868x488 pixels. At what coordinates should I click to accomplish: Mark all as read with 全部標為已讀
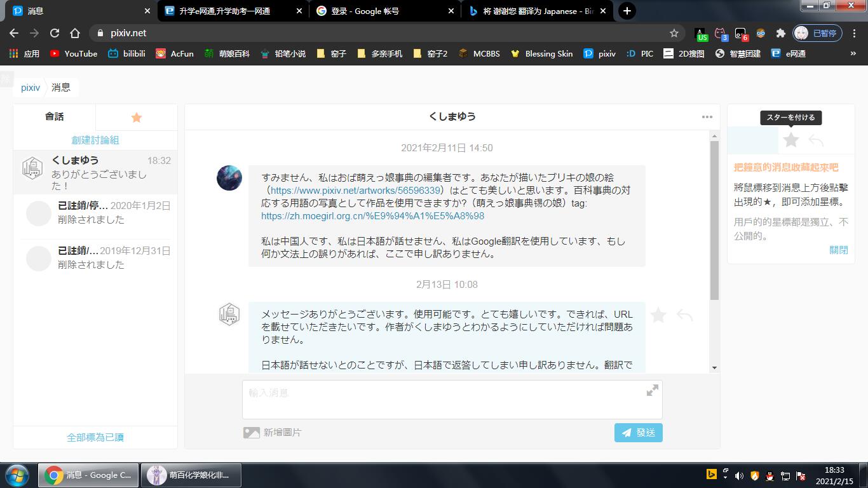[x=95, y=437]
